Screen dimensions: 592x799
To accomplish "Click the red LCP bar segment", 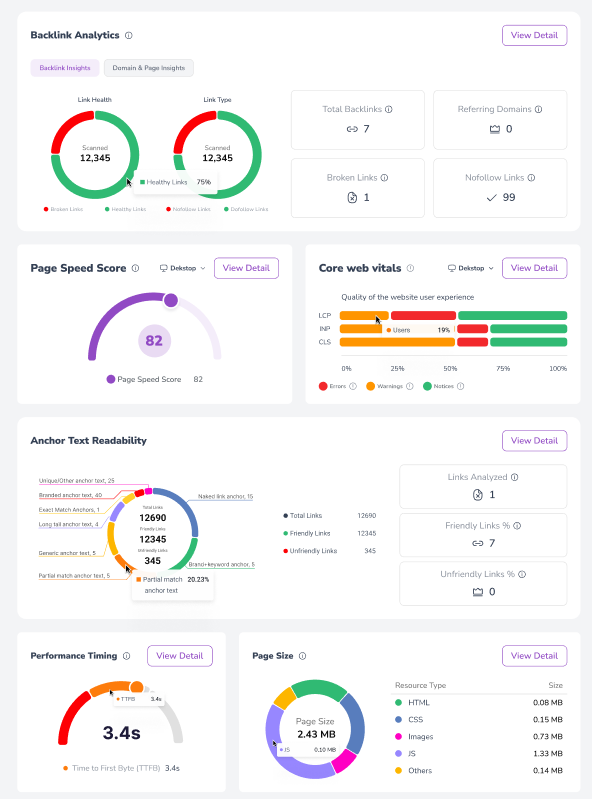I will [x=423, y=315].
